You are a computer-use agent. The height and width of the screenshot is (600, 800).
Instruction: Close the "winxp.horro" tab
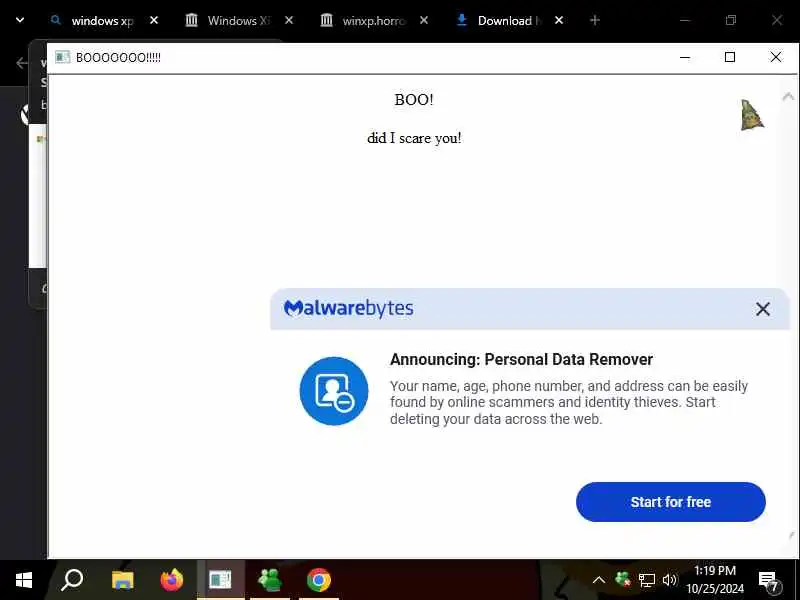point(423,20)
